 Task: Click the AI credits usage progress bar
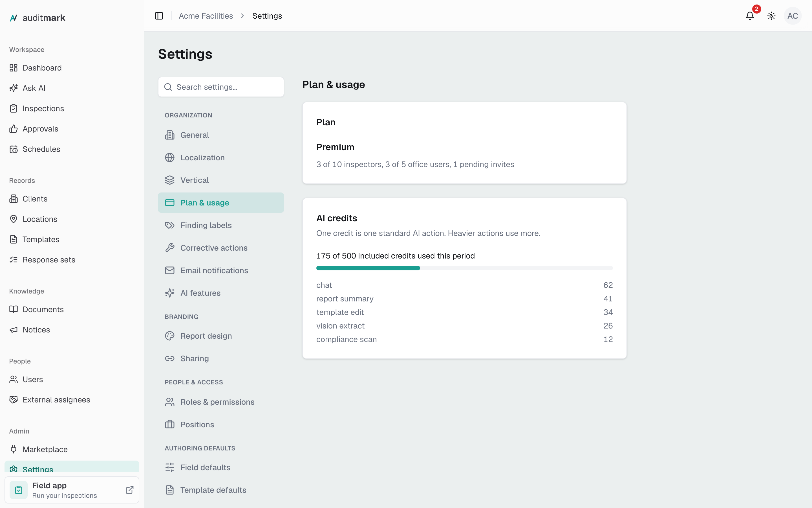tap(464, 268)
